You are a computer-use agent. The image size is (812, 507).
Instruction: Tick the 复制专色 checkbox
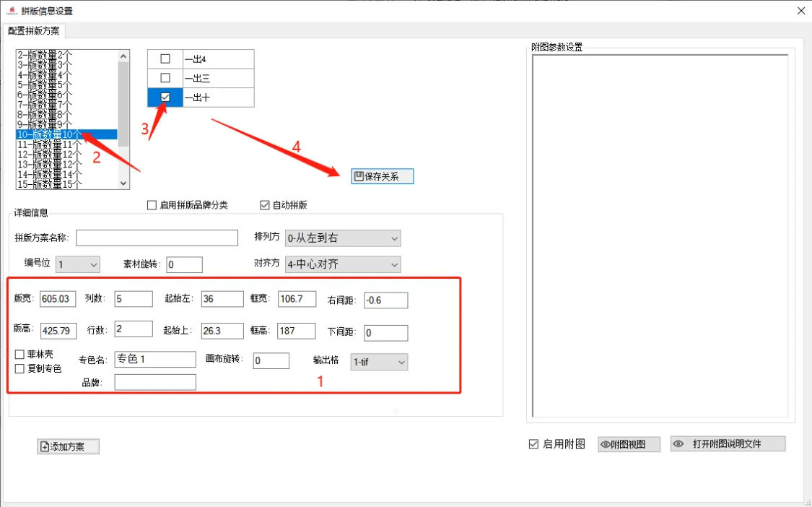(19, 368)
